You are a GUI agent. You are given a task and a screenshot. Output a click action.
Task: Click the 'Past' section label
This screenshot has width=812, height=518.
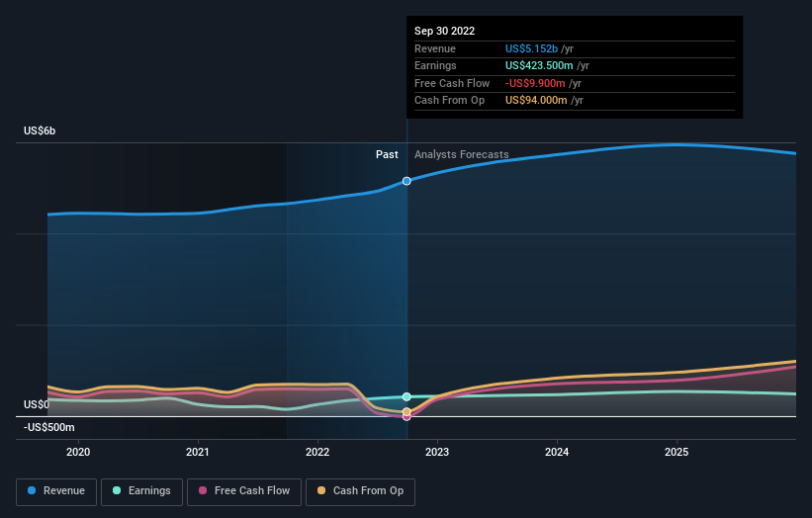pyautogui.click(x=387, y=154)
